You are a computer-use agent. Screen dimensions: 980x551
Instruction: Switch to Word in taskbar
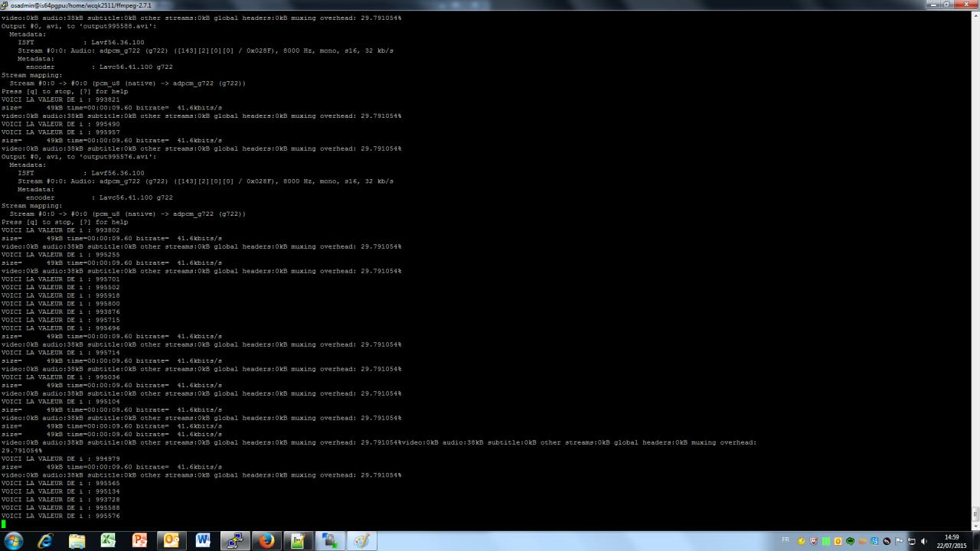pos(203,541)
